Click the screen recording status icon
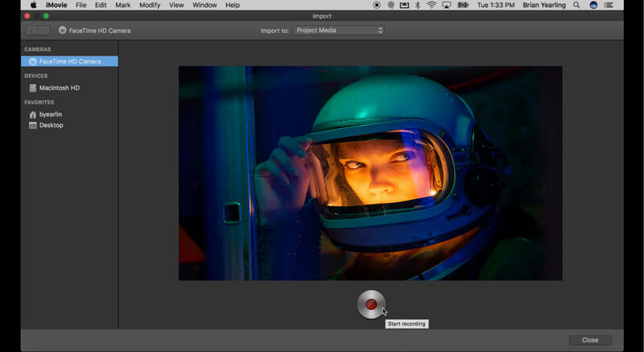 (x=377, y=5)
